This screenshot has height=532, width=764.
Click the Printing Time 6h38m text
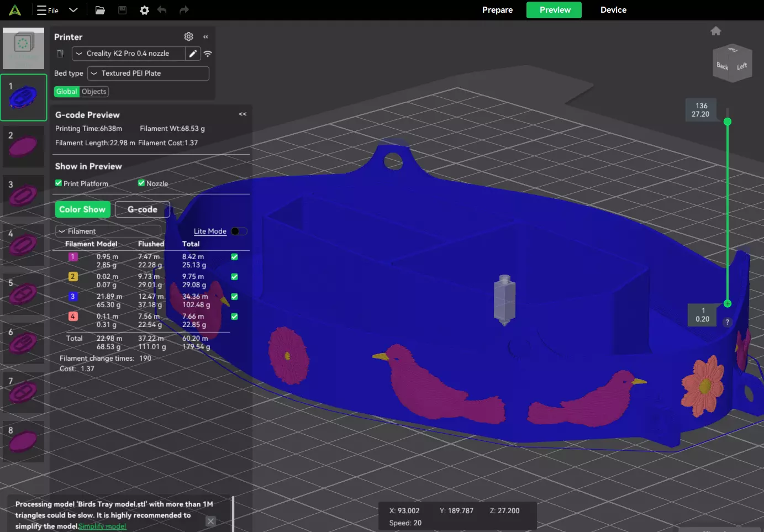coord(88,129)
